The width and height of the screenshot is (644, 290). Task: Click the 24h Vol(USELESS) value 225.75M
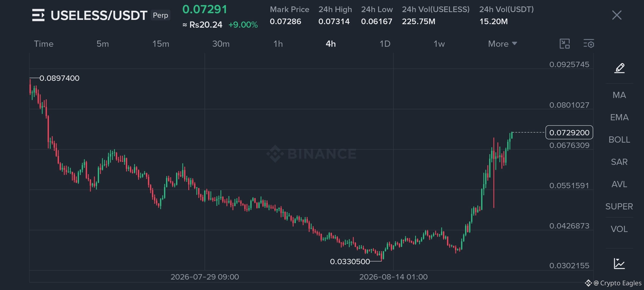pyautogui.click(x=419, y=21)
